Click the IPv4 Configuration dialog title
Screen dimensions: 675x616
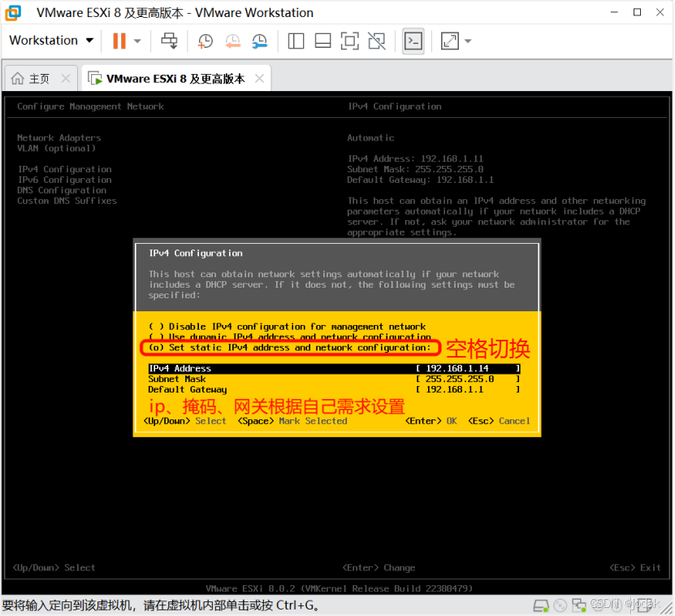[196, 254]
